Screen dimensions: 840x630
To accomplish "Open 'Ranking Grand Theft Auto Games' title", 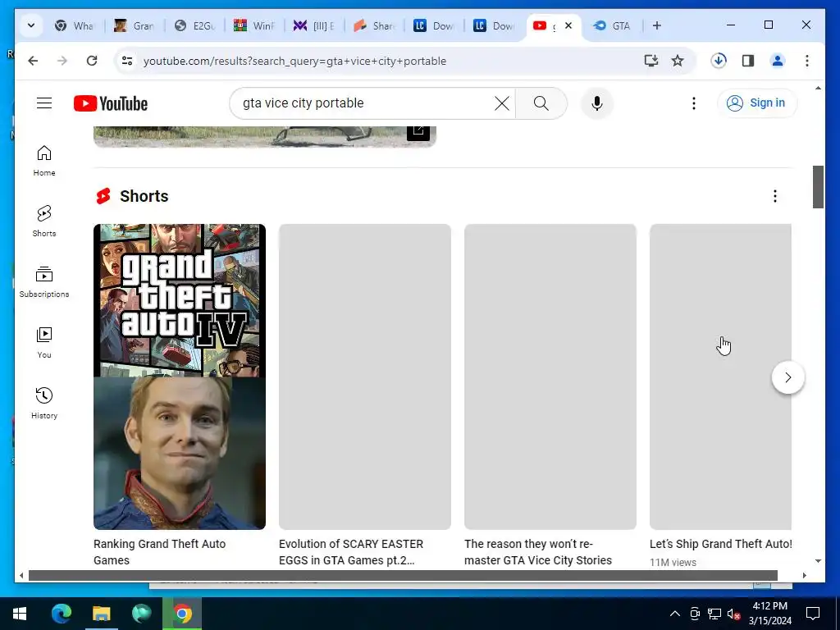I will click(x=160, y=552).
